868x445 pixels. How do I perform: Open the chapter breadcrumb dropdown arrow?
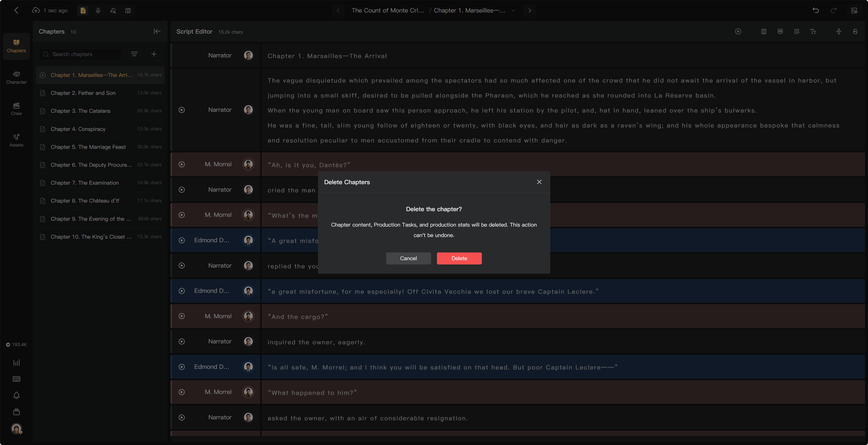coord(513,10)
